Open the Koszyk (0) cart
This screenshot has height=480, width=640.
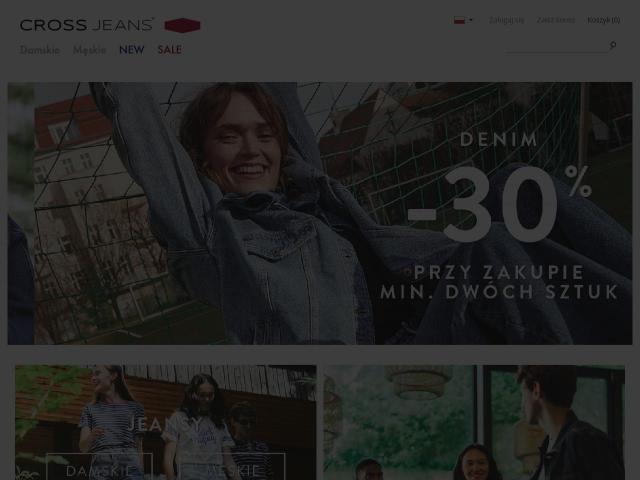click(604, 20)
